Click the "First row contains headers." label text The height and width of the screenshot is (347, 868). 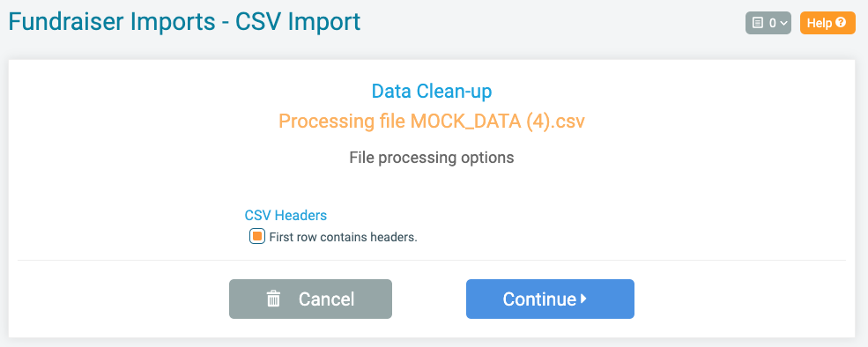343,238
